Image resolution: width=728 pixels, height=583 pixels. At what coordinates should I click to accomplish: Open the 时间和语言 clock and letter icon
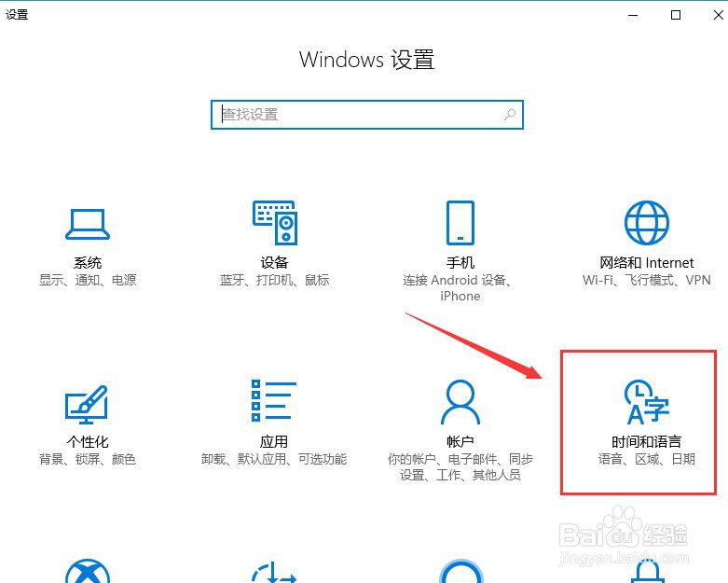[646, 402]
